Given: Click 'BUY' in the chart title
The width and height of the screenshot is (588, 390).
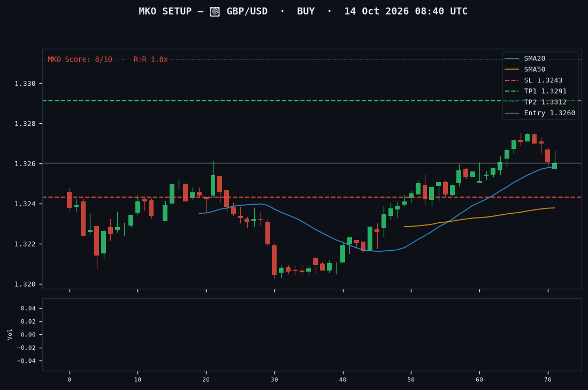Looking at the screenshot, I should (x=306, y=11).
